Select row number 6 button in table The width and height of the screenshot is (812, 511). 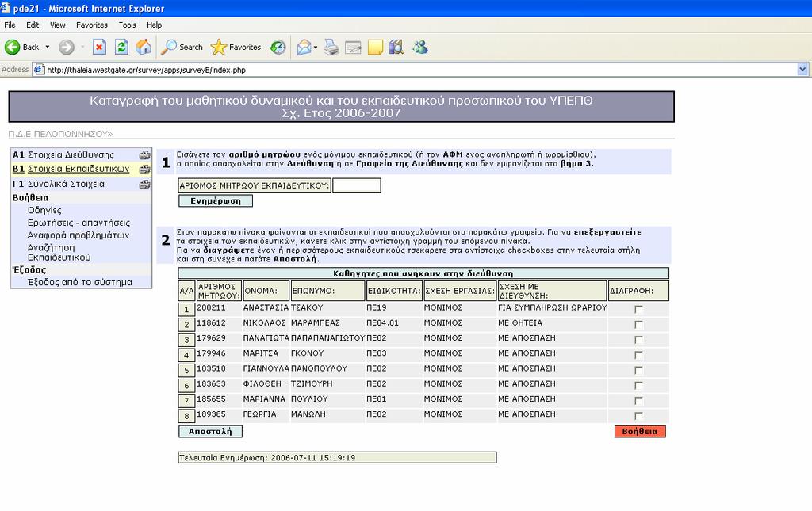tap(186, 386)
